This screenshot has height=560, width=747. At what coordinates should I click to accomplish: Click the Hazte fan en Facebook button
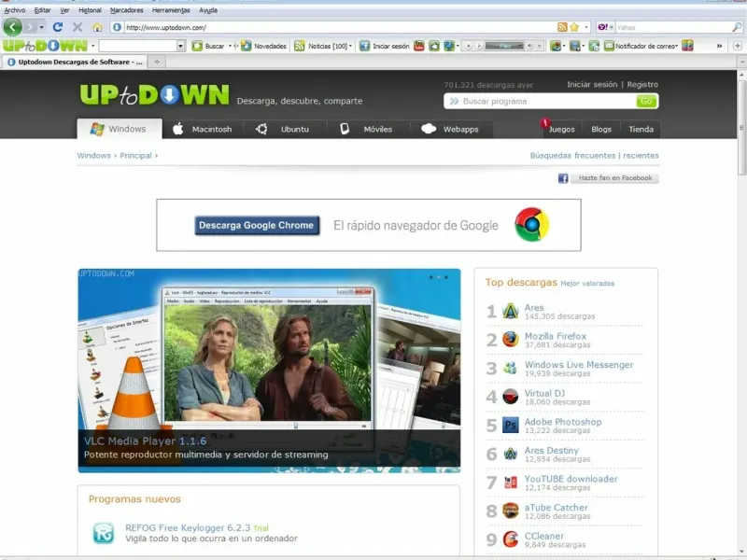pos(615,178)
